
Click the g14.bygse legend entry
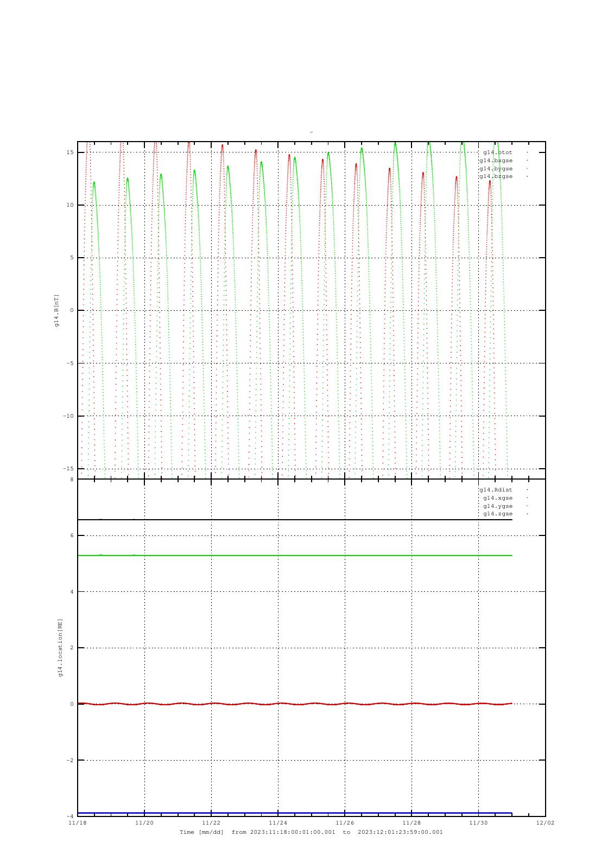[496, 169]
